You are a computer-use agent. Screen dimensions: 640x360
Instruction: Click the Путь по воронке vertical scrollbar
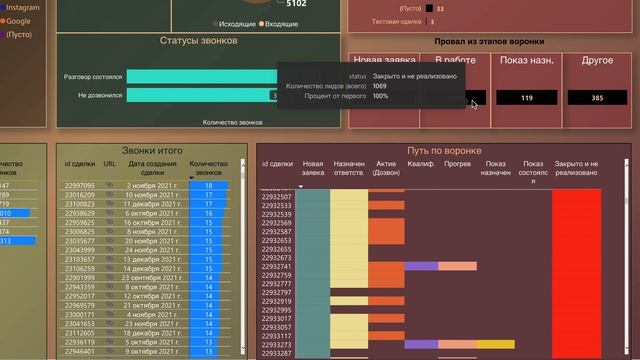coord(627,257)
